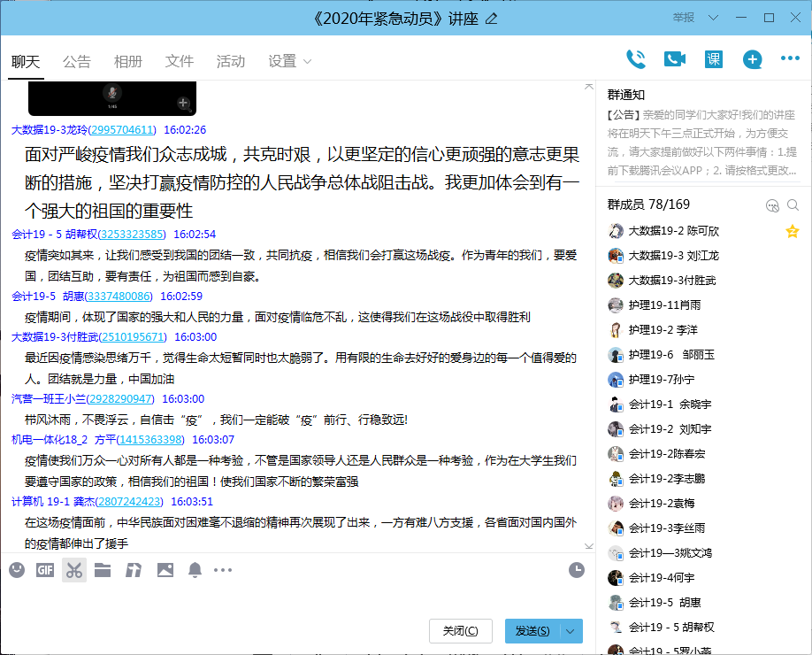
Task: Open the send options arrow beside 发送
Action: coord(571,631)
